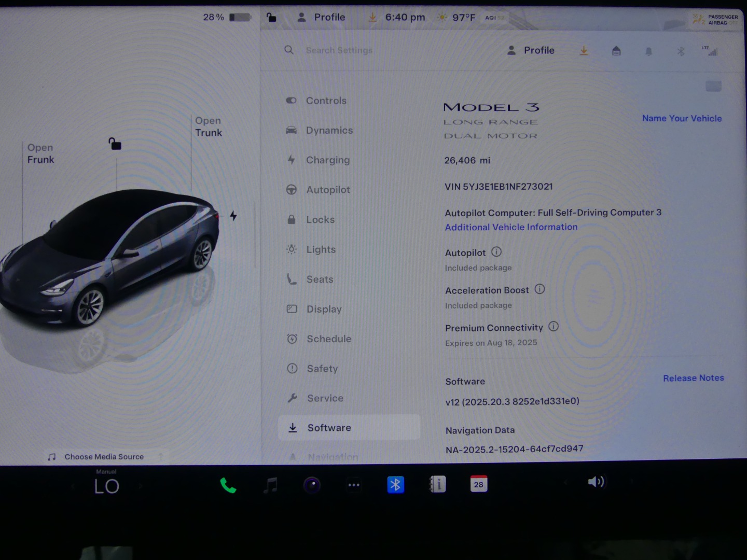Open the three-dot app launcher
This screenshot has width=747, height=560.
coord(354,485)
